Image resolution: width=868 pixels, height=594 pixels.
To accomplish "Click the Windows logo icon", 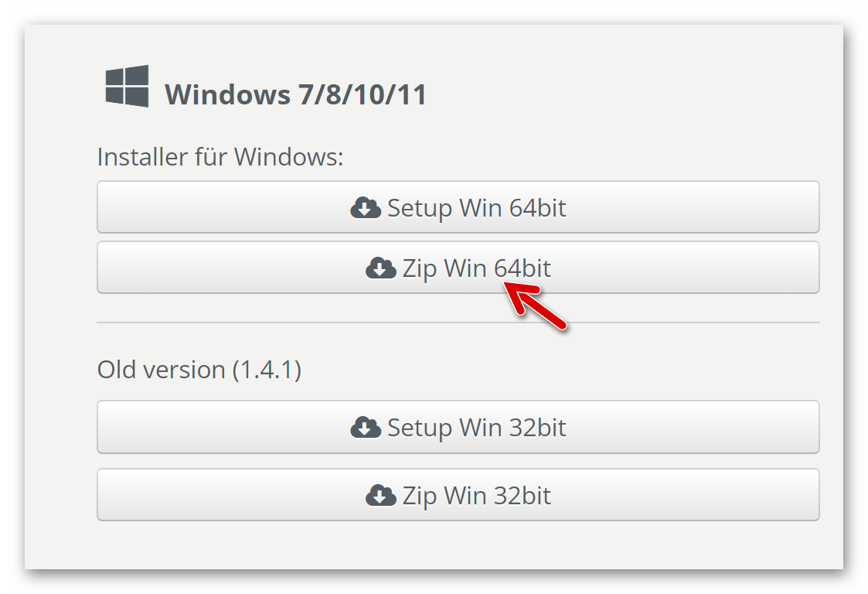I will point(127,86).
